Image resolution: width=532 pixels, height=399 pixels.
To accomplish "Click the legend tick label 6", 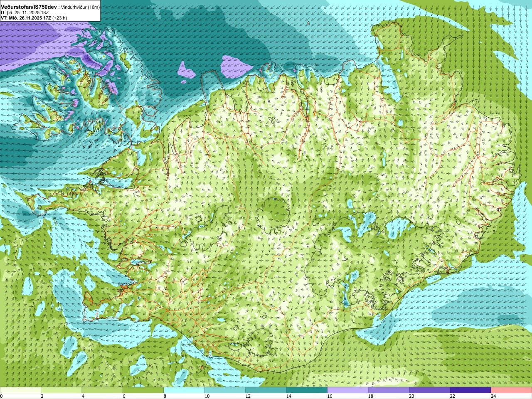I will pos(124,396).
